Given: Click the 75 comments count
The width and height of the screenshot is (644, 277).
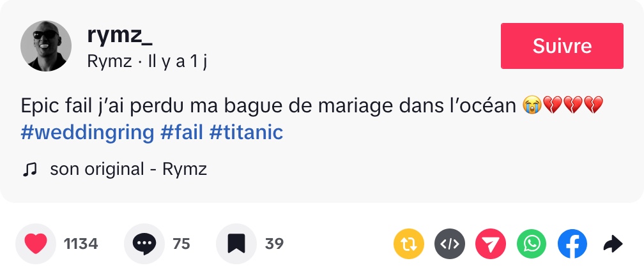Looking at the screenshot, I should tap(181, 244).
